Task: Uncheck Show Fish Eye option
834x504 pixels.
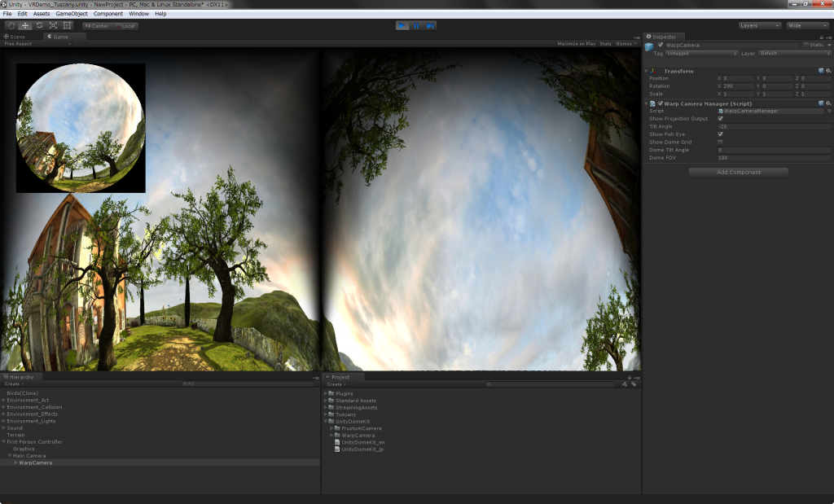Action: click(x=720, y=134)
